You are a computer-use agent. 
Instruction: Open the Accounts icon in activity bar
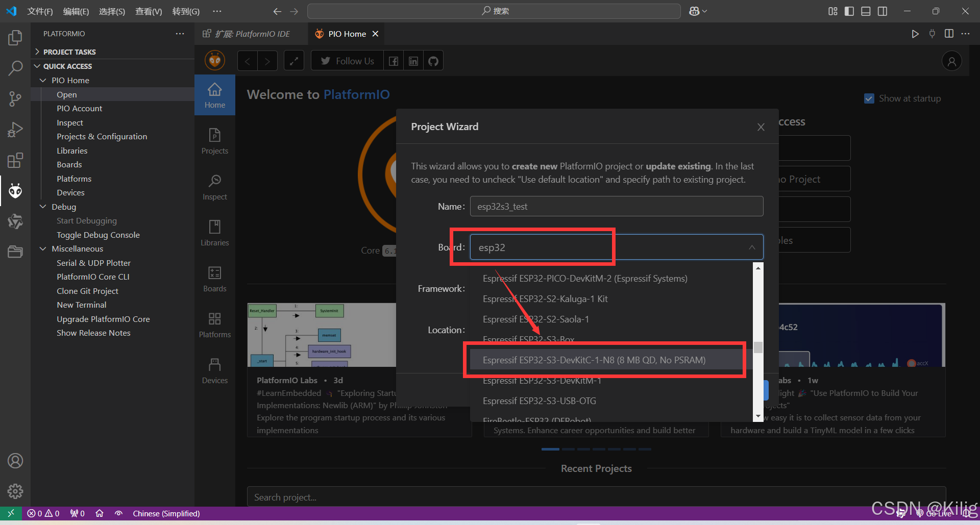pyautogui.click(x=15, y=461)
